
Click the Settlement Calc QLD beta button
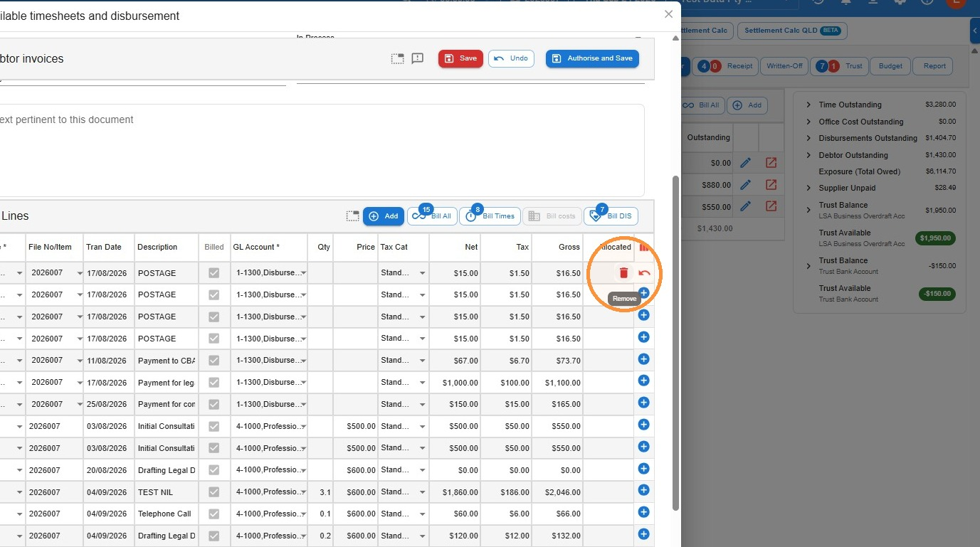[x=792, y=31]
